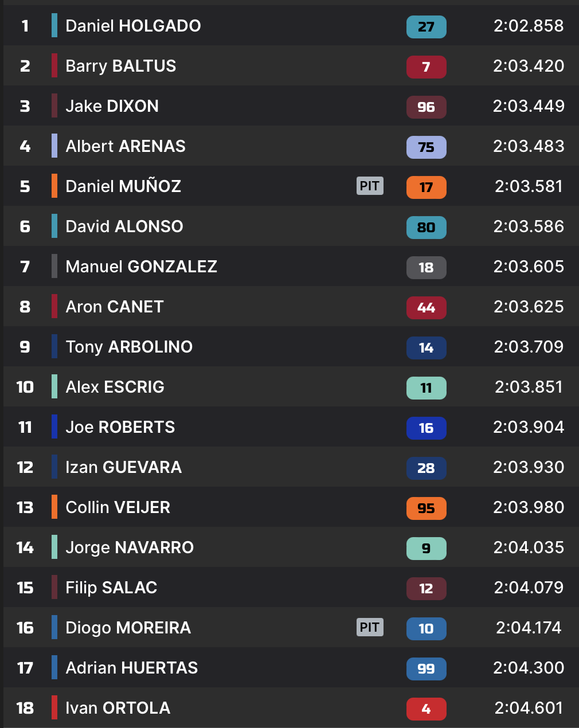The height and width of the screenshot is (728, 579).
Task: Click the orange color bar beside Collin VEIJER
Action: tap(54, 507)
